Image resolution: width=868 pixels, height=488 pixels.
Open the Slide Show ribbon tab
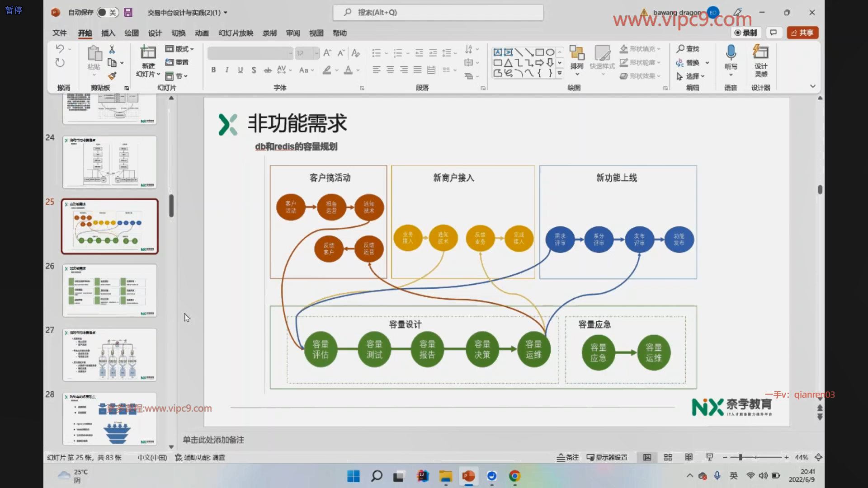click(x=236, y=33)
